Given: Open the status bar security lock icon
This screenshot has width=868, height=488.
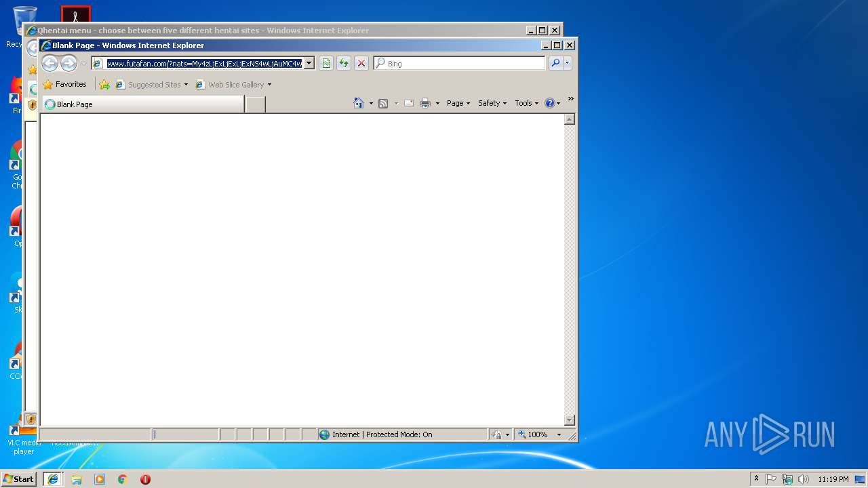Looking at the screenshot, I should 497,434.
